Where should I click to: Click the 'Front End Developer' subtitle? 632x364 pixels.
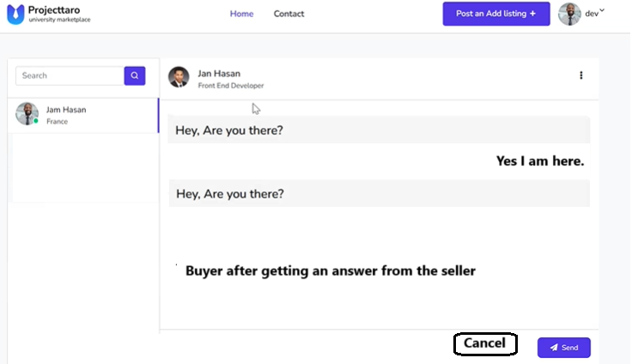tap(231, 86)
